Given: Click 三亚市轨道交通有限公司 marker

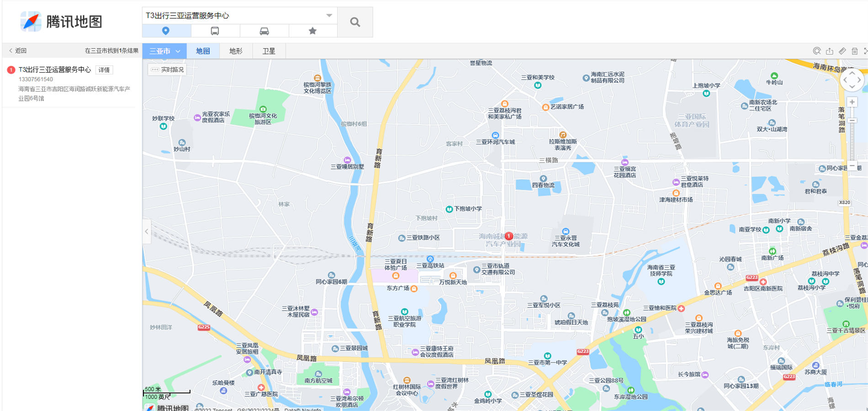Looking at the screenshot, I should click(476, 269).
